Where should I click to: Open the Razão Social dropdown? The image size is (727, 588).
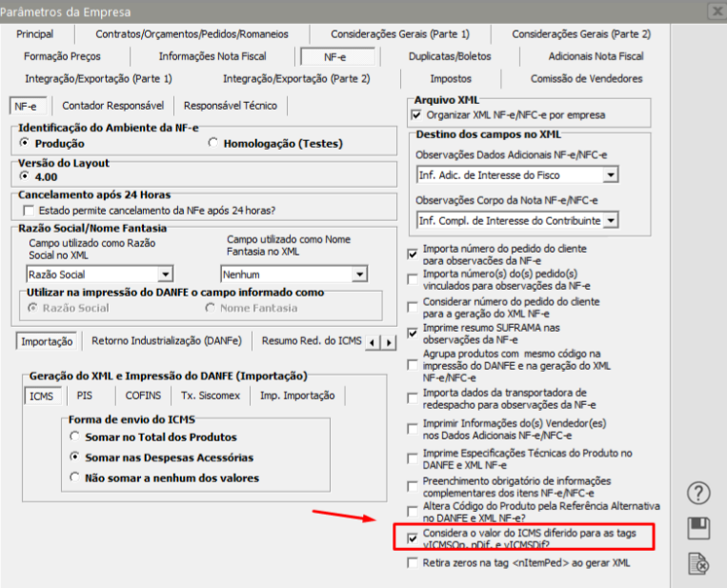coord(165,274)
